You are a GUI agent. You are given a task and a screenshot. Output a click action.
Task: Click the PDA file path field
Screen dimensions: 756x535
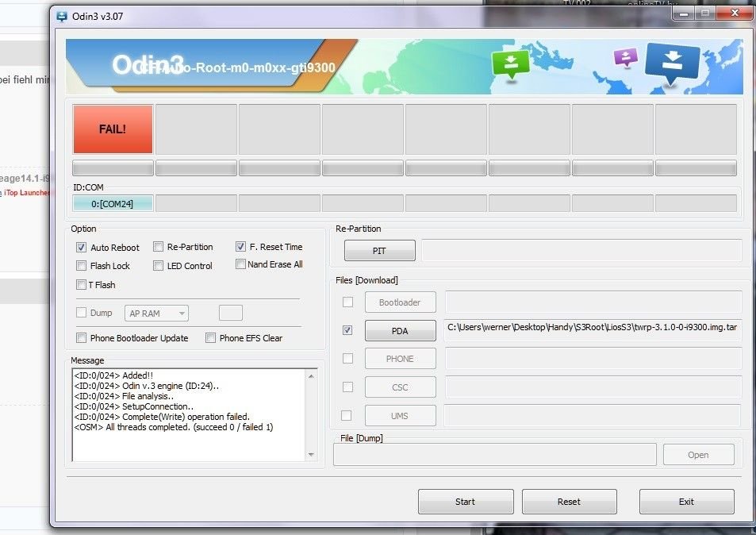pos(593,329)
